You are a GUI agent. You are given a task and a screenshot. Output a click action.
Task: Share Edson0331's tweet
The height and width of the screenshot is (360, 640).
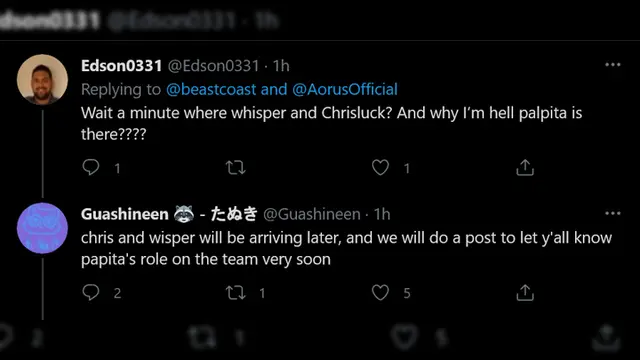[525, 167]
